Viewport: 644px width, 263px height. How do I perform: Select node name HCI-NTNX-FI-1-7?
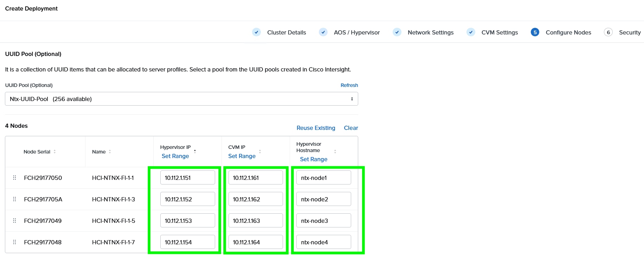(x=114, y=242)
